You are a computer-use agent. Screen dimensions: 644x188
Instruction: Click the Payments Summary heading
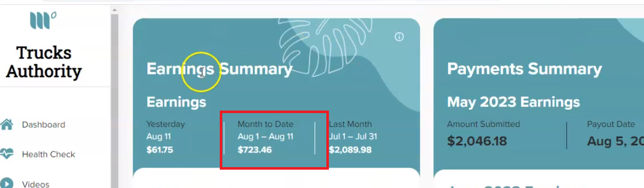coord(525,69)
